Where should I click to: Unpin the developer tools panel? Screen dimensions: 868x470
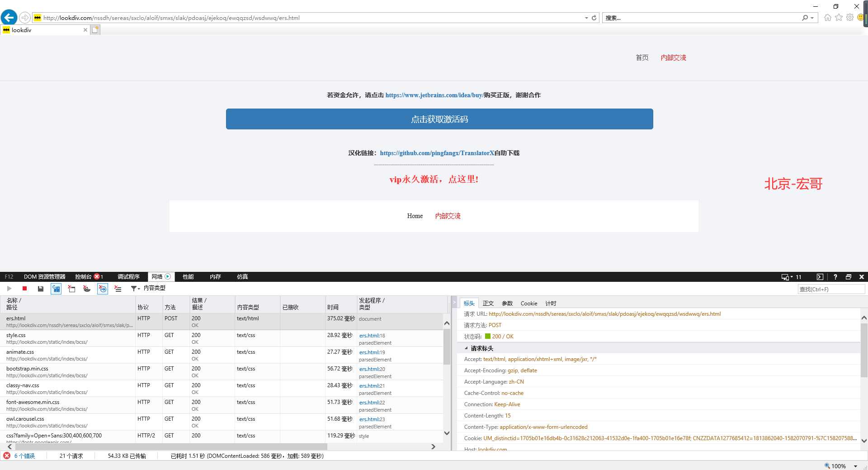coord(849,277)
